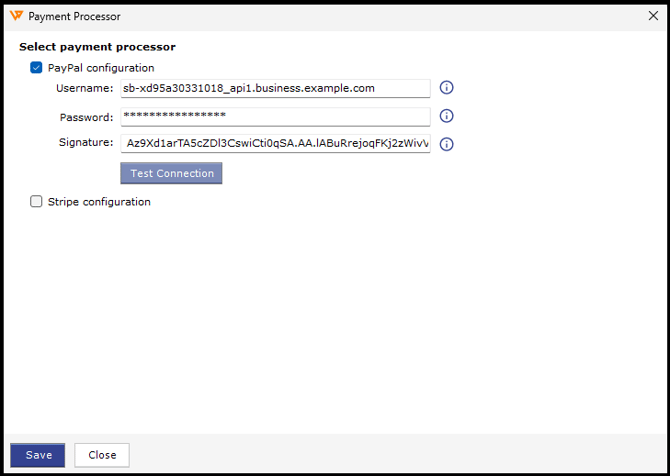Click the info icon beside Password field
The width and height of the screenshot is (670, 476).
coord(447,116)
